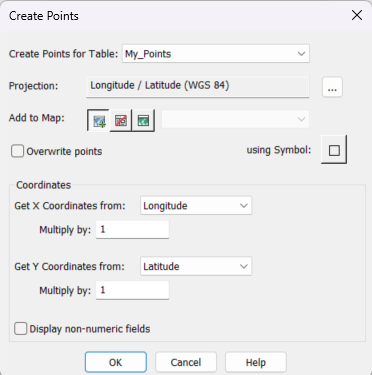Select the do not add to map icon
Image resolution: width=372 pixels, height=375 pixels.
[121, 120]
